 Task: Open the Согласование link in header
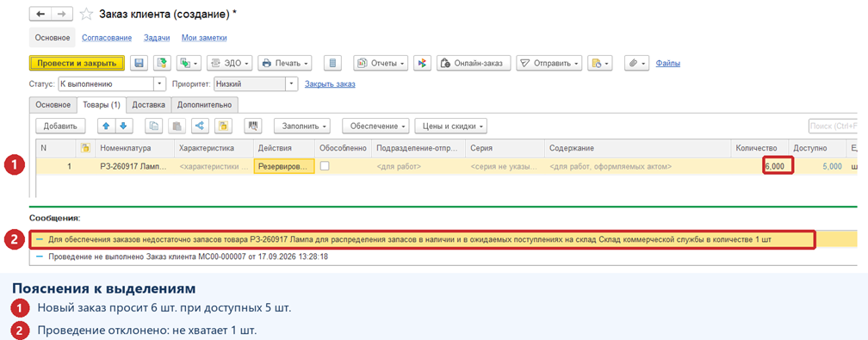(x=107, y=38)
